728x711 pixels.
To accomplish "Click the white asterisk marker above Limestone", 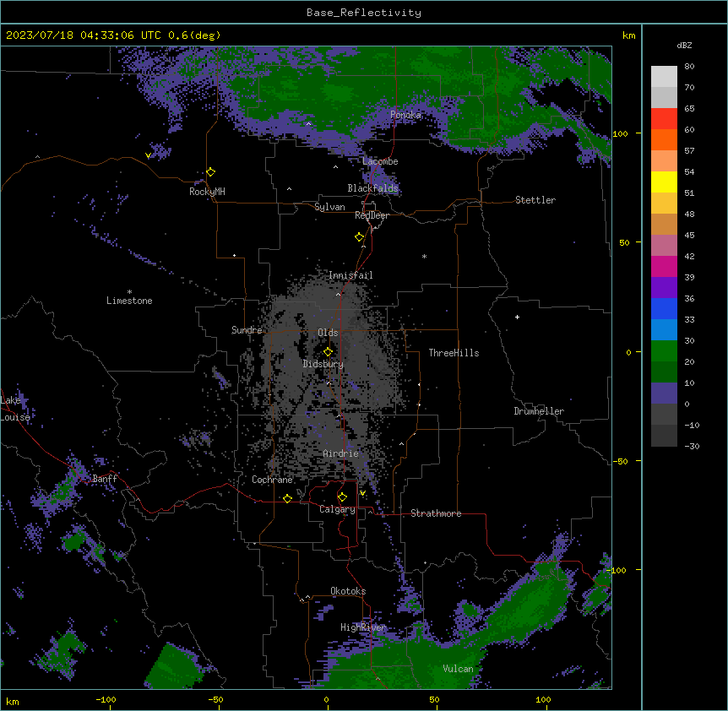I will click(x=129, y=292).
